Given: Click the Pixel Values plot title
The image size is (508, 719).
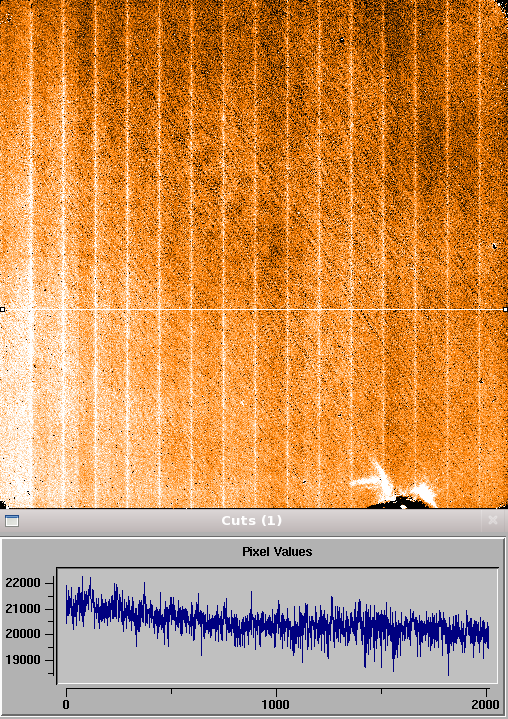Looking at the screenshot, I should point(277,551).
